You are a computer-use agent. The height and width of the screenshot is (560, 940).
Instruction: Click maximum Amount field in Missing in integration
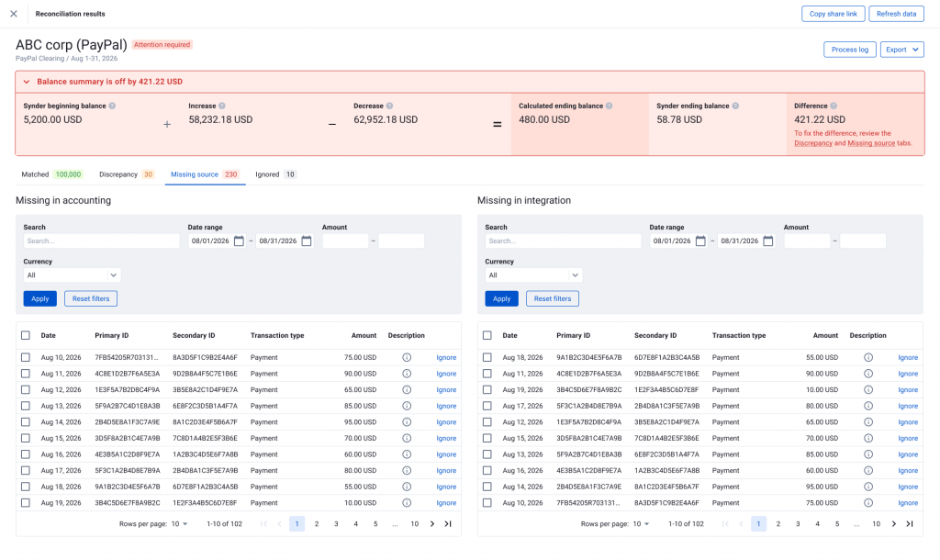[x=863, y=241]
